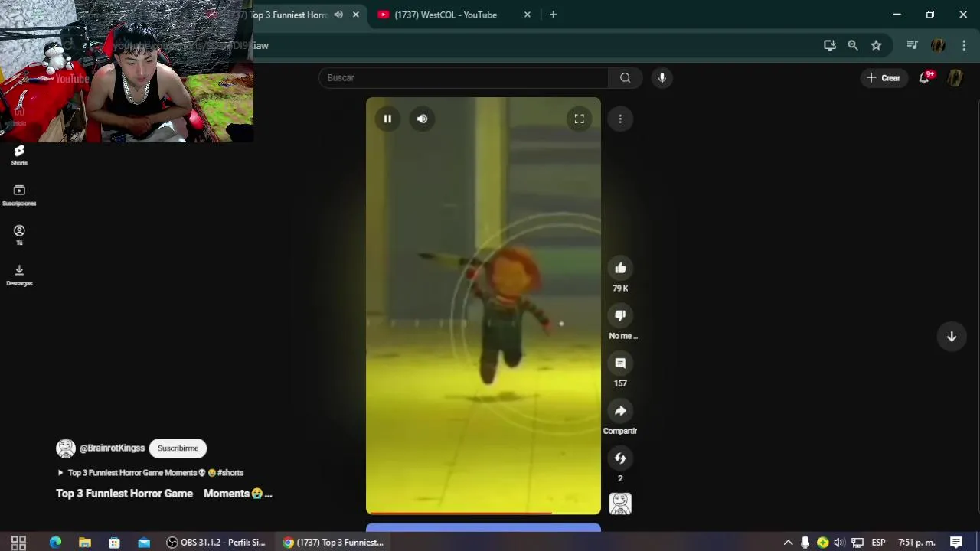The width and height of the screenshot is (980, 551).
Task: Open the sound source thumbnail under Remix
Action: point(620,504)
